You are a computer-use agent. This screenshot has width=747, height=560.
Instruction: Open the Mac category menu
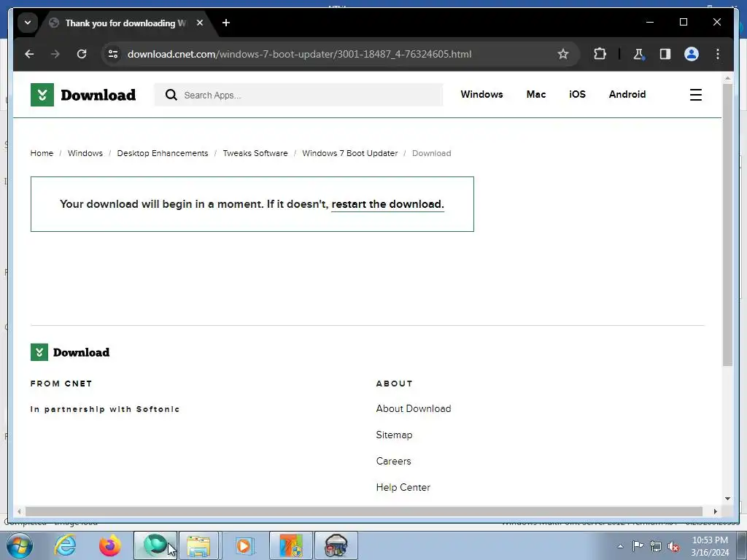536,94
